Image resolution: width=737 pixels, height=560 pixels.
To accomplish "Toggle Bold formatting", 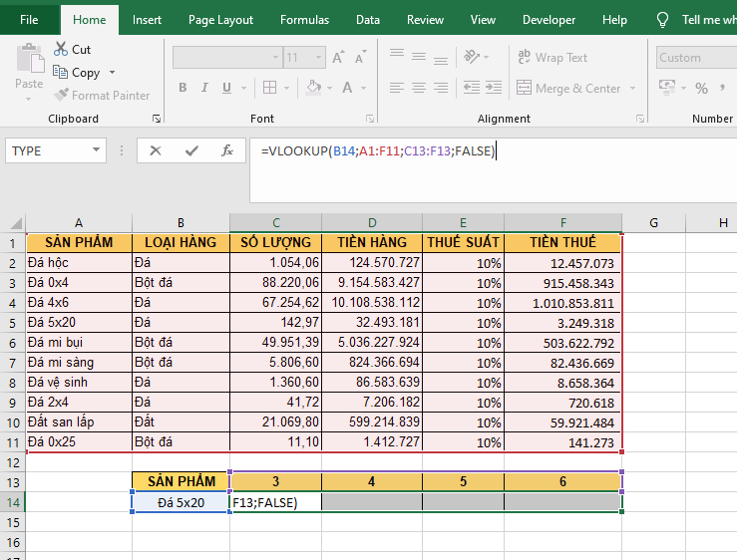I will click(x=183, y=88).
